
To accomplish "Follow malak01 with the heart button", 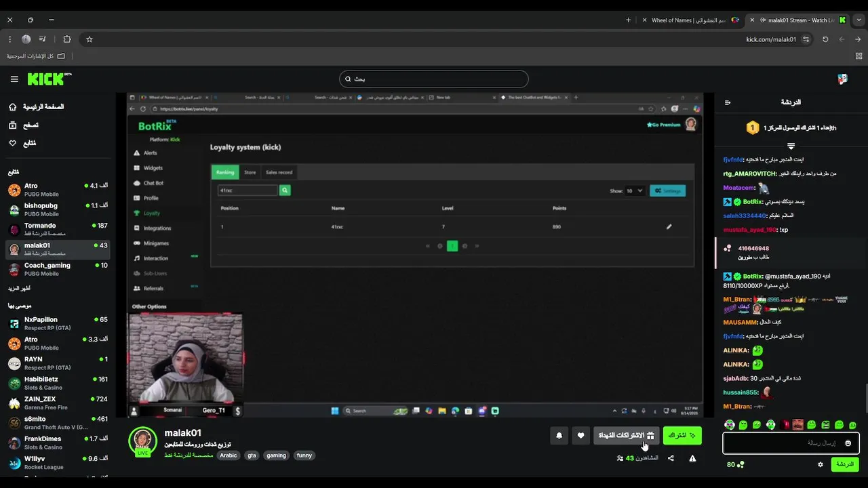I will [580, 436].
